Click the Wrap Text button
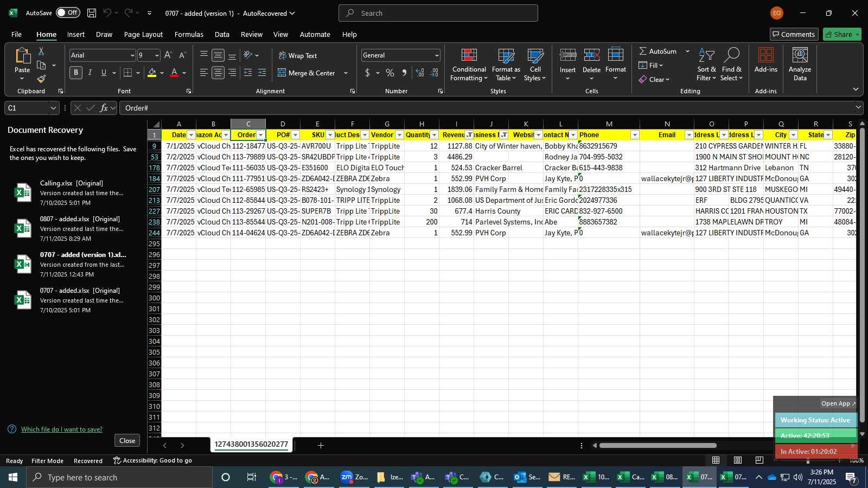Screen dimensions: 868x488 coord(297,55)
